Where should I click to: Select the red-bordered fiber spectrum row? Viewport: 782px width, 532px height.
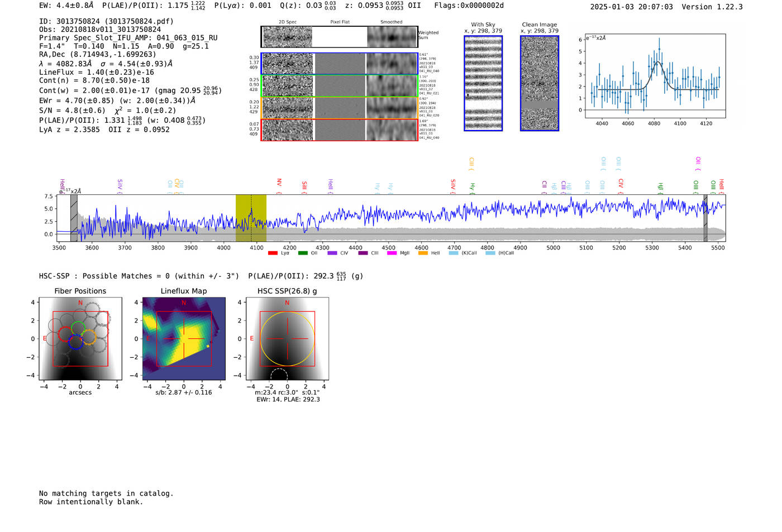pyautogui.click(x=339, y=130)
